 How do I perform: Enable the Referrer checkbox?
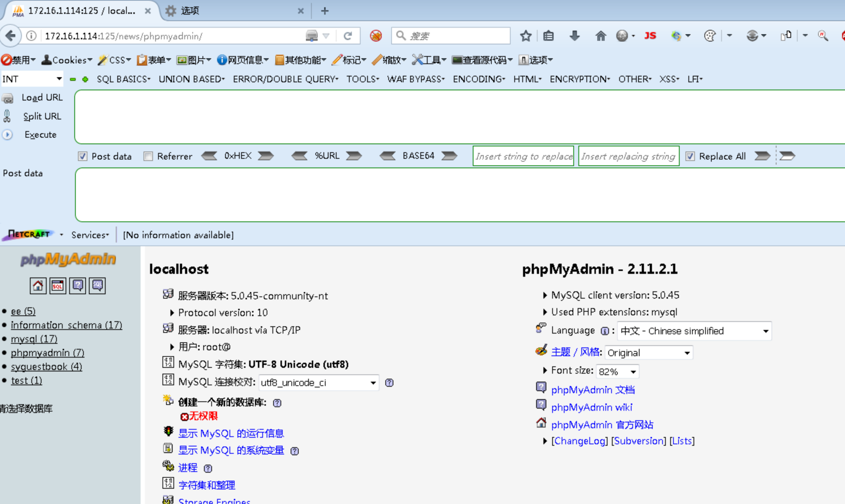pyautogui.click(x=148, y=156)
